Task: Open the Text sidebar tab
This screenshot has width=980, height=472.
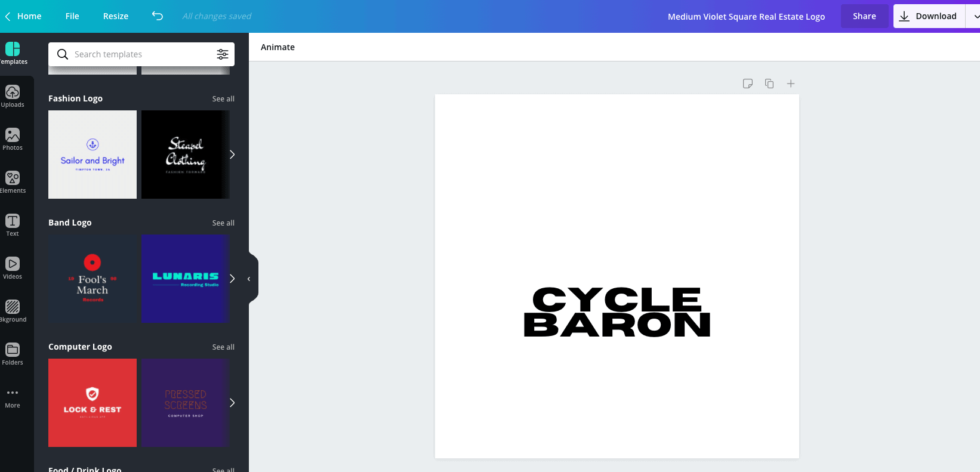Action: [13, 225]
